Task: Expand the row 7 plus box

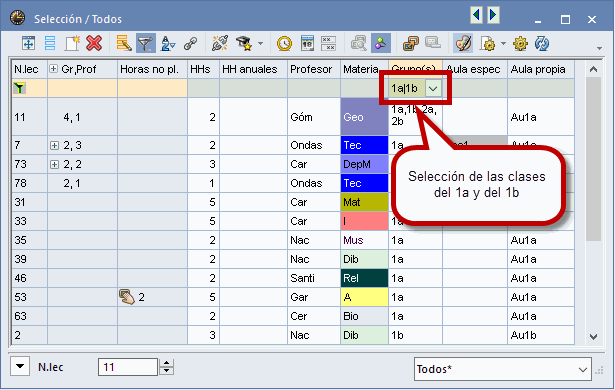Action: click(55, 146)
